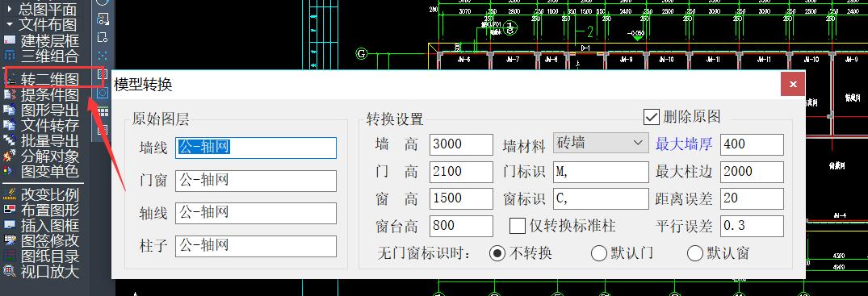Select the 提条件图 command
868x296 pixels.
[41, 94]
